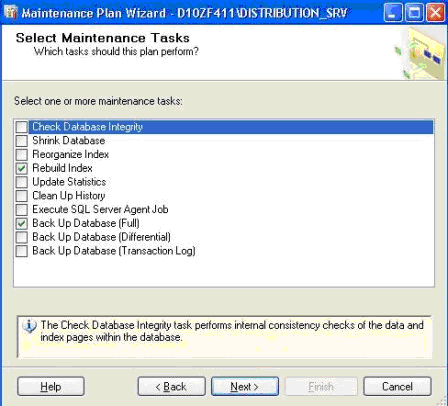Select 'Back Up Database (Full)' row label
The image size is (448, 406).
(x=86, y=223)
